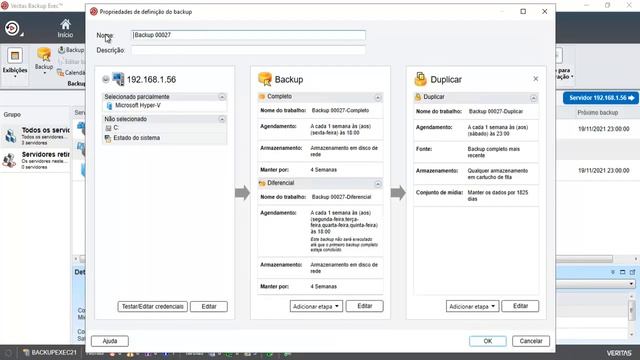Click the Cancelar button

click(531, 341)
